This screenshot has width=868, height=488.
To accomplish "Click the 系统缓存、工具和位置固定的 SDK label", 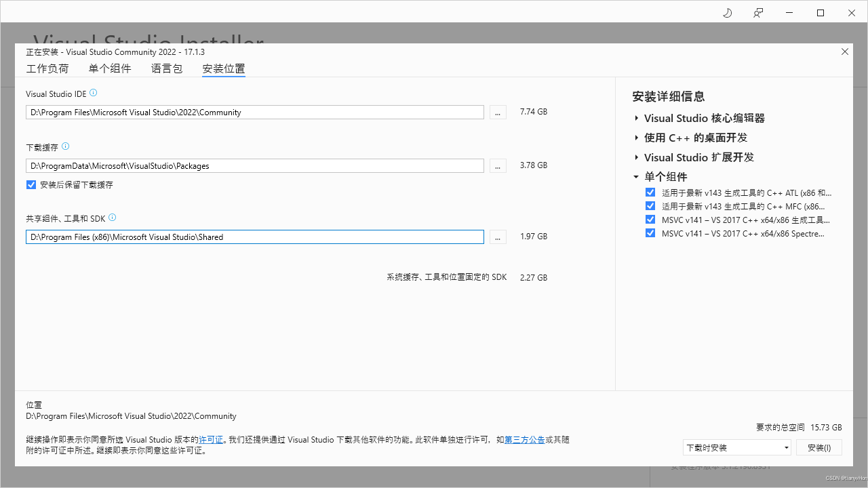I will coord(447,277).
